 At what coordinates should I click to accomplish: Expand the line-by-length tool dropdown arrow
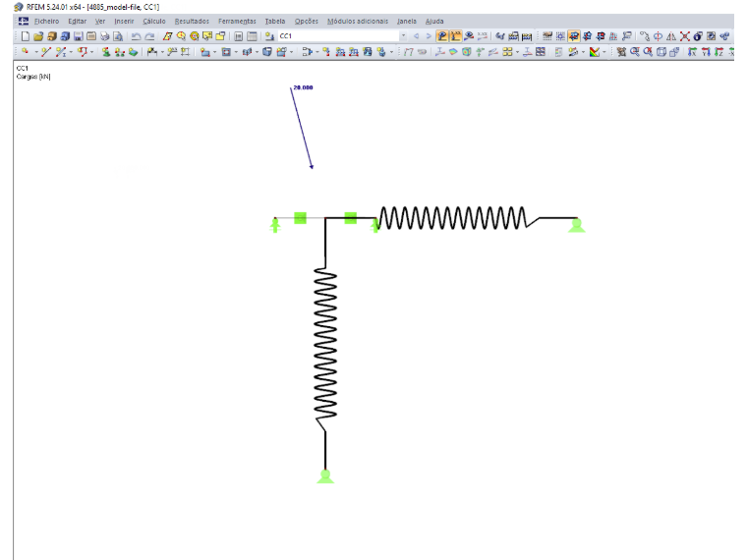point(71,52)
